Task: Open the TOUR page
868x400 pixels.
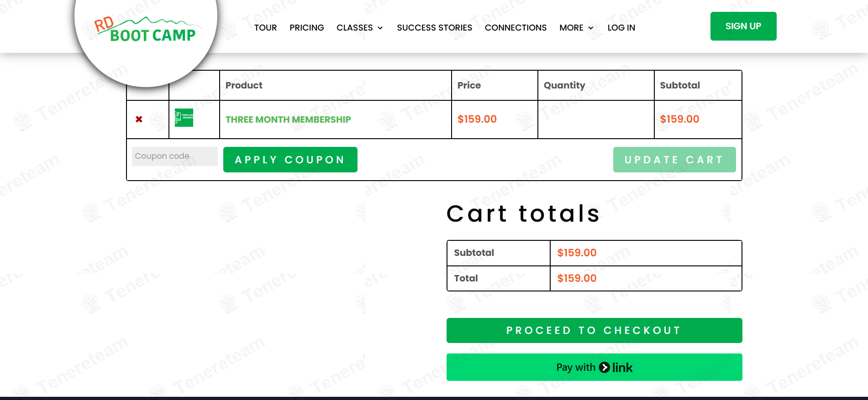Action: [265, 28]
